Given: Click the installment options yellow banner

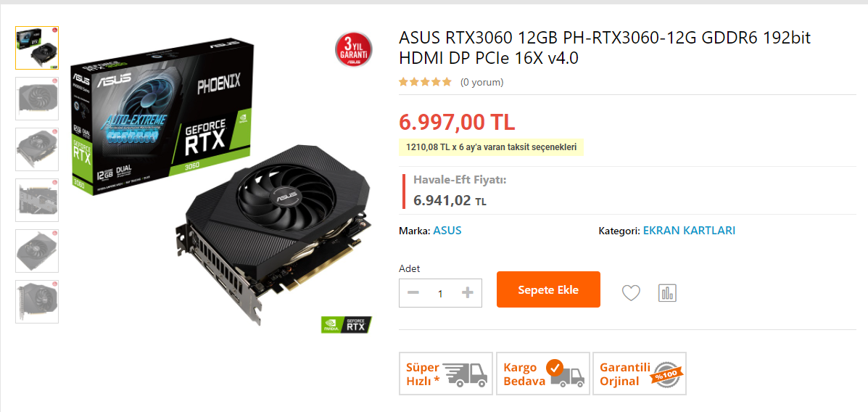Looking at the screenshot, I should 492,147.
